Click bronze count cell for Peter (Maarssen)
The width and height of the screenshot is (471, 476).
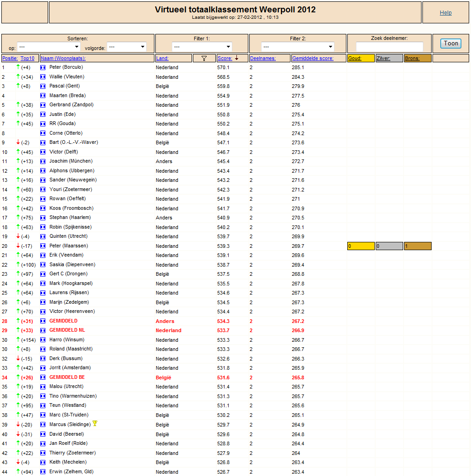coord(417,246)
